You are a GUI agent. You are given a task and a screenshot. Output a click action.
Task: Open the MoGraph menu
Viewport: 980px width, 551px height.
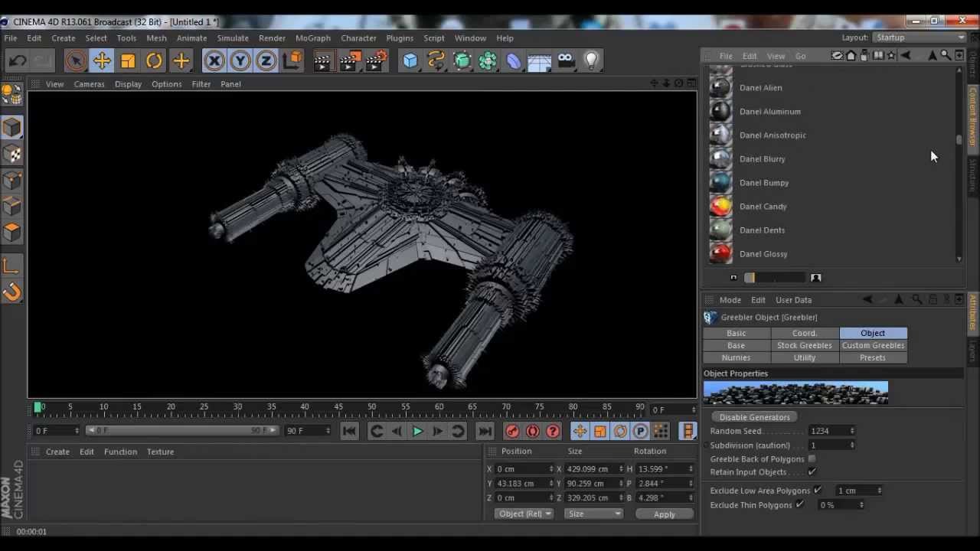pyautogui.click(x=313, y=38)
